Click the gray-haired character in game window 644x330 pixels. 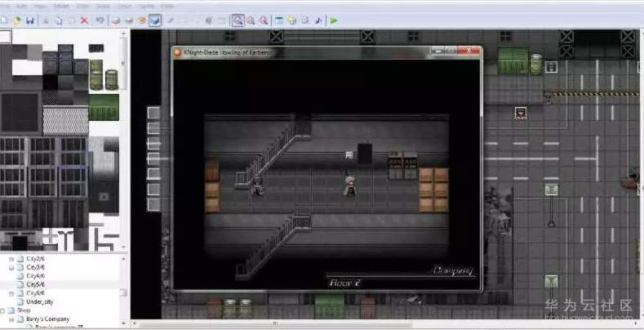[349, 186]
